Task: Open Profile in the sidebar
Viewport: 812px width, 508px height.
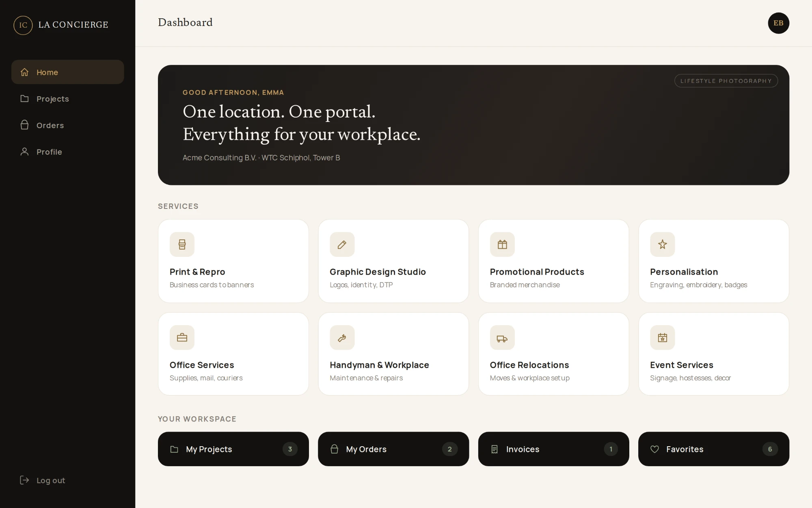Action: pyautogui.click(x=67, y=152)
